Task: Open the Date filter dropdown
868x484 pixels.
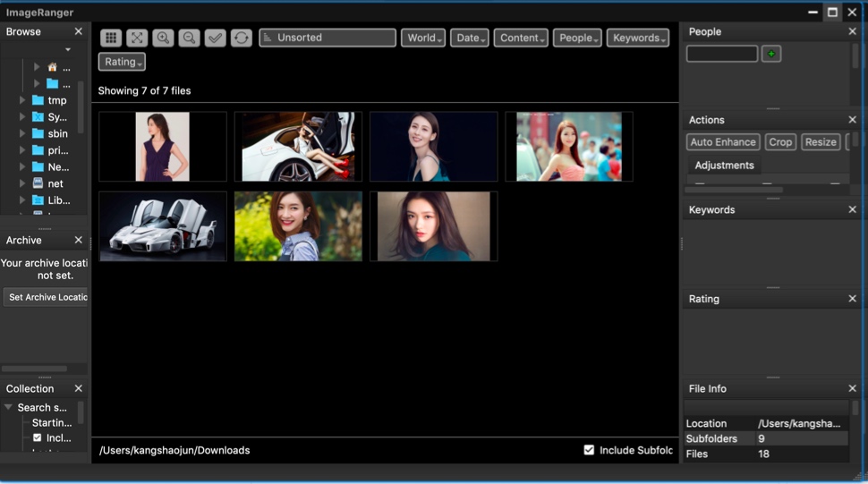Action: [470, 38]
